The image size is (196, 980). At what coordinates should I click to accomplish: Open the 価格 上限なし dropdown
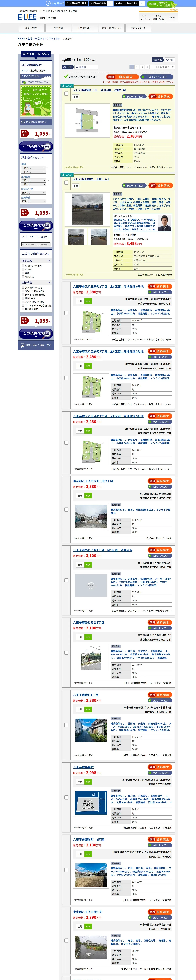tap(33, 172)
